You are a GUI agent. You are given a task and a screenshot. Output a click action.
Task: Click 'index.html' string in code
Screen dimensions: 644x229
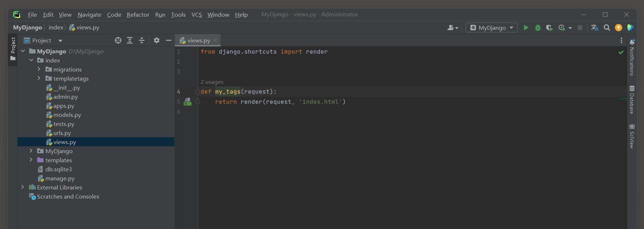[320, 102]
